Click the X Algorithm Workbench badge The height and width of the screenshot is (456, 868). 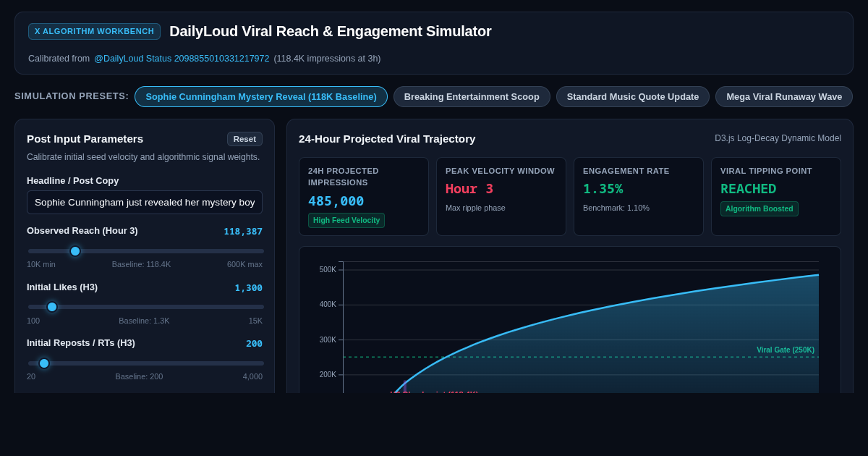(94, 31)
